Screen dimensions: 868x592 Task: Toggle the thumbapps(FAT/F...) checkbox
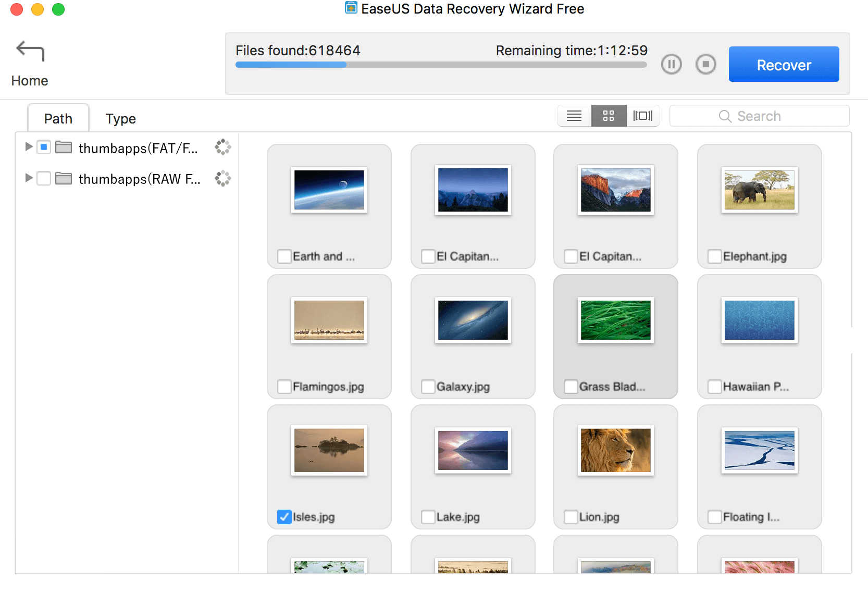[x=44, y=147]
